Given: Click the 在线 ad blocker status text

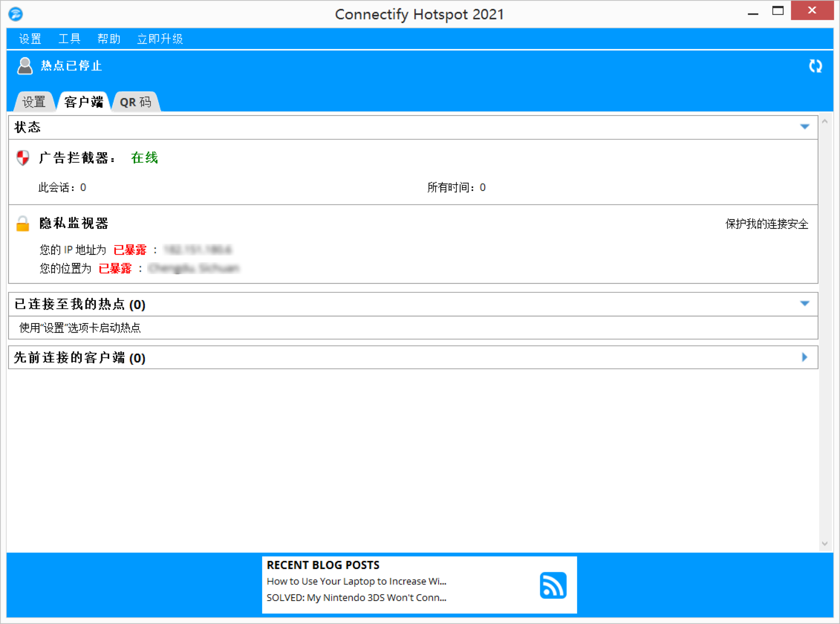Looking at the screenshot, I should pyautogui.click(x=144, y=158).
